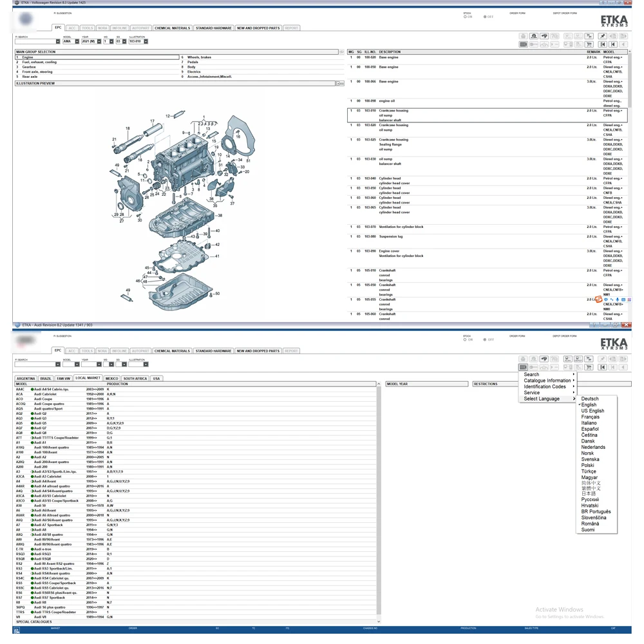644x644 pixels.
Task: Expand the Catalogue Information submenu
Action: pos(548,381)
